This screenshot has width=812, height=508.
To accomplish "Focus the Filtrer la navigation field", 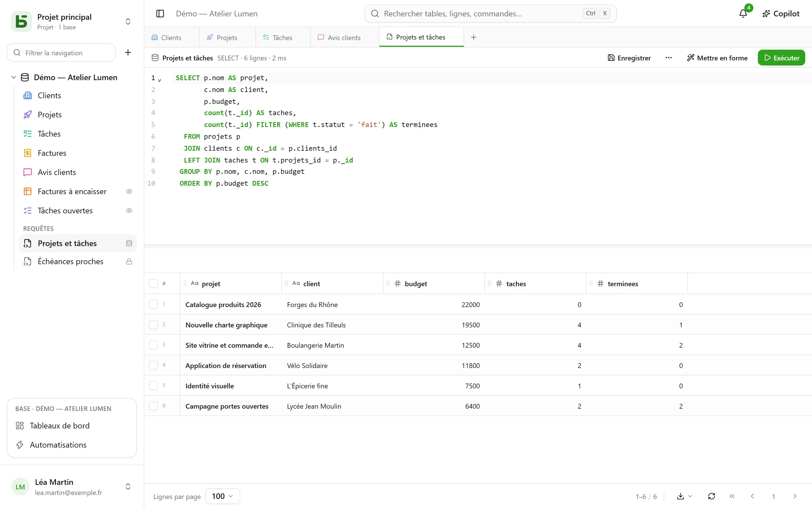I will pos(61,52).
